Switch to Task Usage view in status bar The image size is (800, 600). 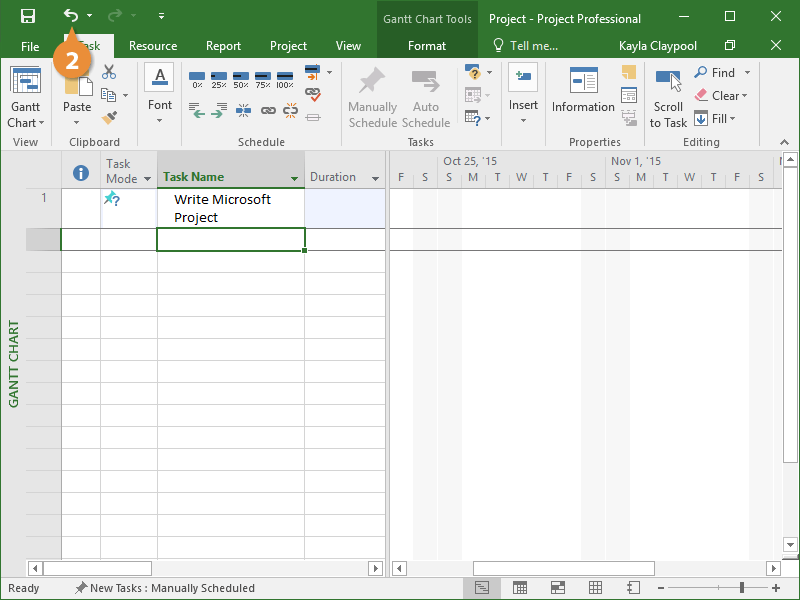(x=520, y=588)
